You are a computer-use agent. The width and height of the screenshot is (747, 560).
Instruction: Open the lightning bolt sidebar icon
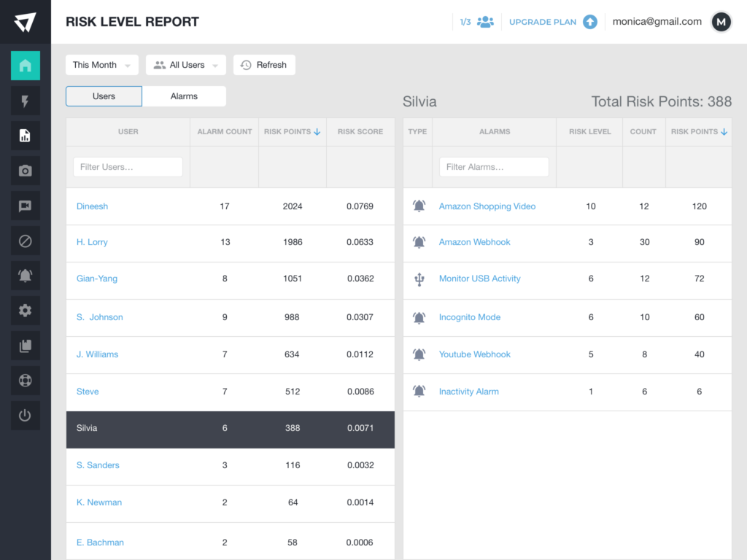(25, 101)
